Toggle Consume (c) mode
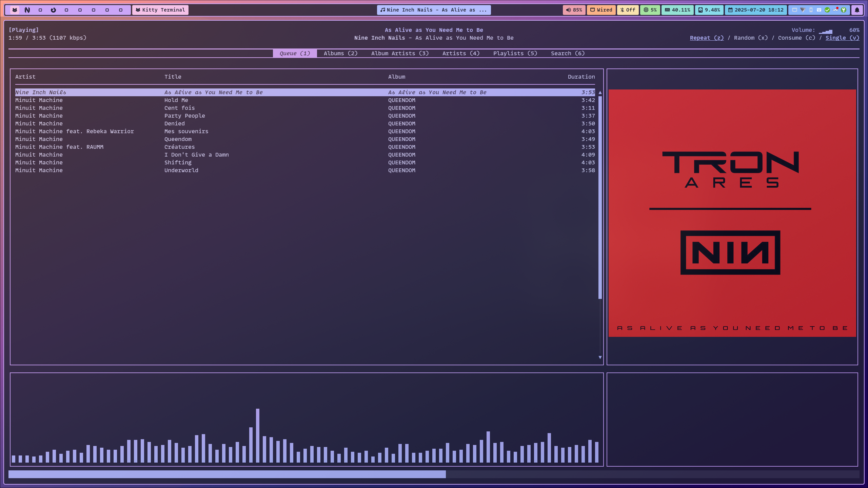868x488 pixels. [796, 38]
